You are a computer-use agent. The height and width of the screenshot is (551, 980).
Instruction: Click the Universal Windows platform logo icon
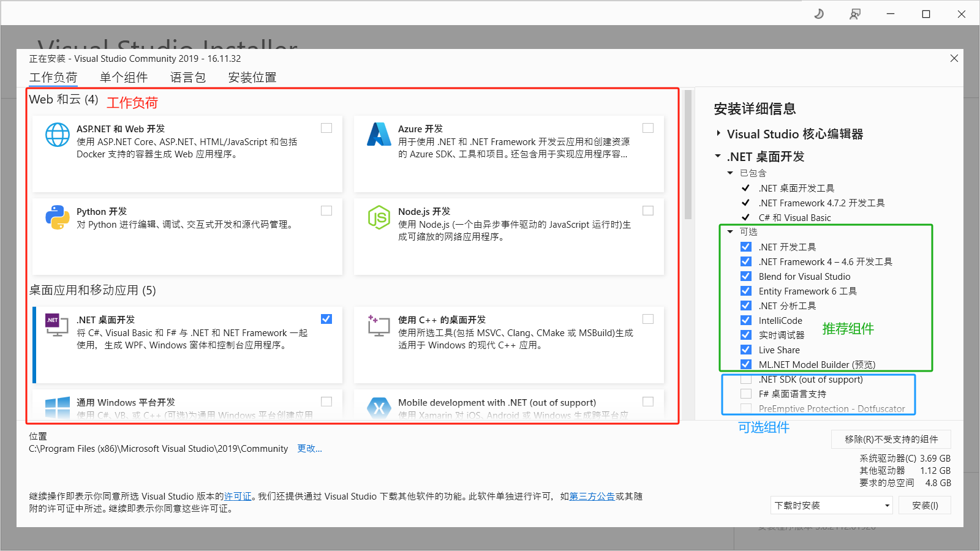[58, 407]
